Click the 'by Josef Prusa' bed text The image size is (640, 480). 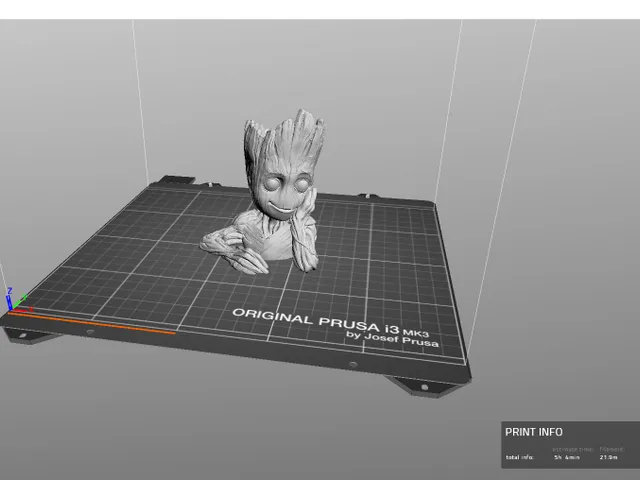(392, 339)
